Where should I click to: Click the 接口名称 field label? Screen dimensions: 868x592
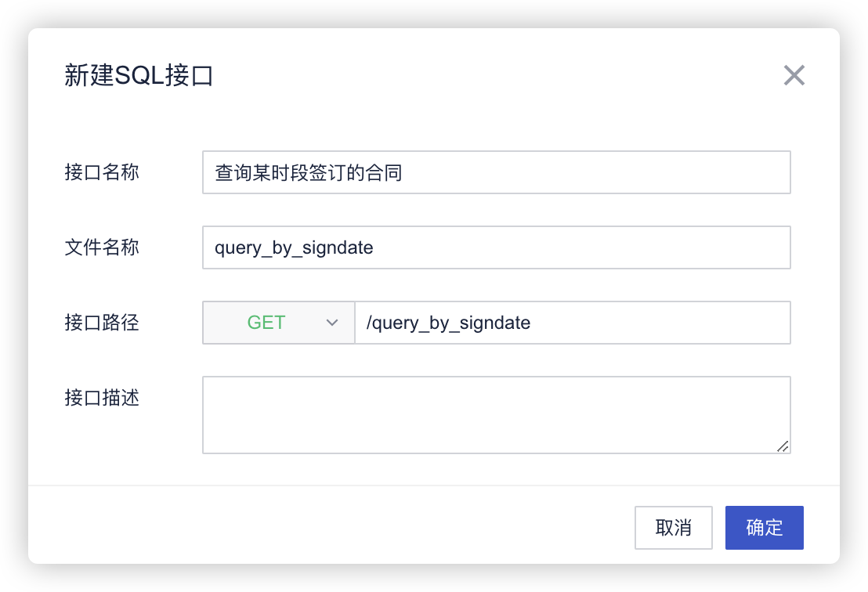(102, 172)
